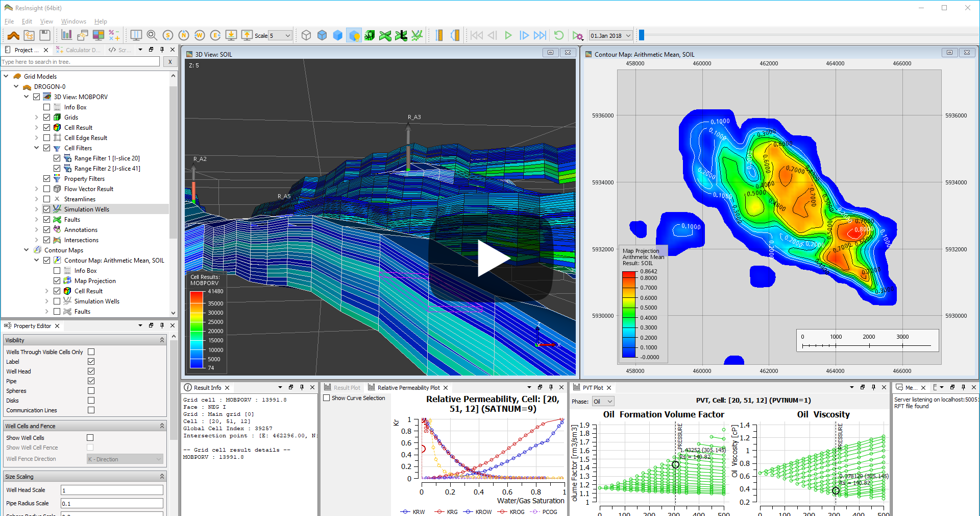Close the Relative Permeability Plot tab

click(446, 388)
